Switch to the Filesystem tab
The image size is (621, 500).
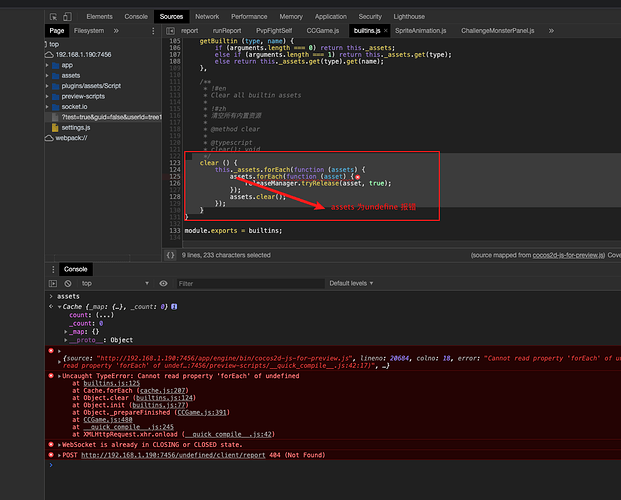click(88, 31)
